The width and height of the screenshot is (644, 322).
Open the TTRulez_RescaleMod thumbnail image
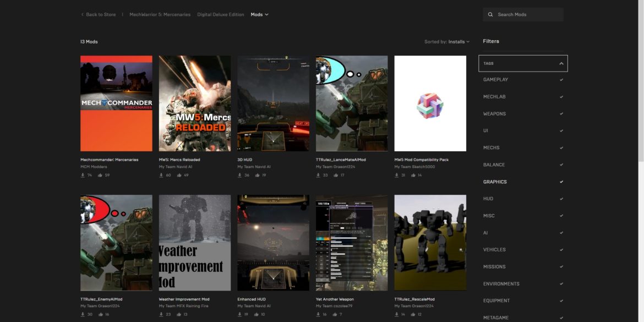430,243
